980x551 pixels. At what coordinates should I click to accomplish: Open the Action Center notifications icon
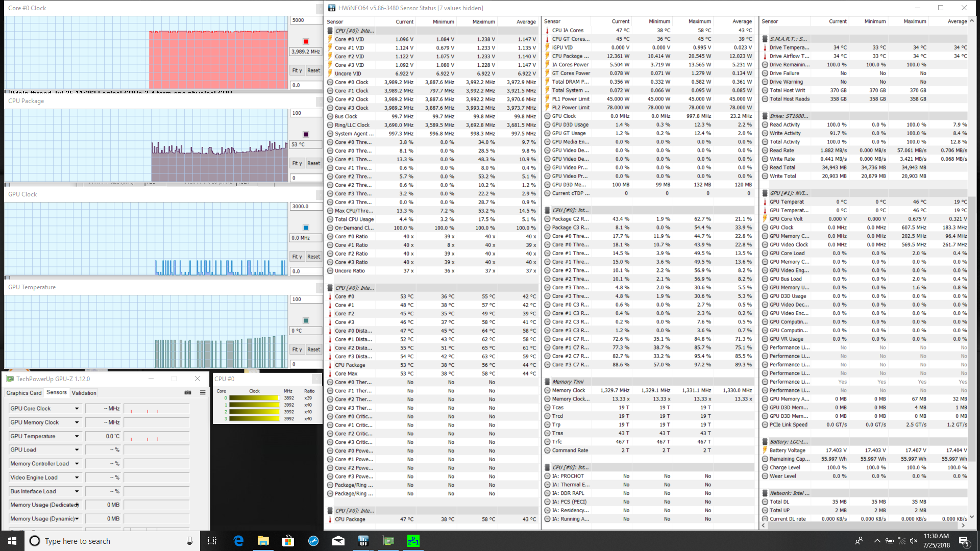[x=964, y=541]
